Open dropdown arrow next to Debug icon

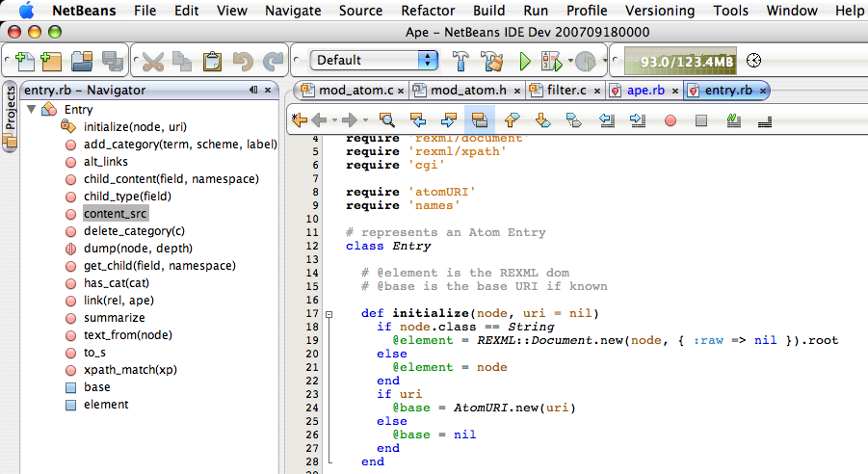(570, 61)
